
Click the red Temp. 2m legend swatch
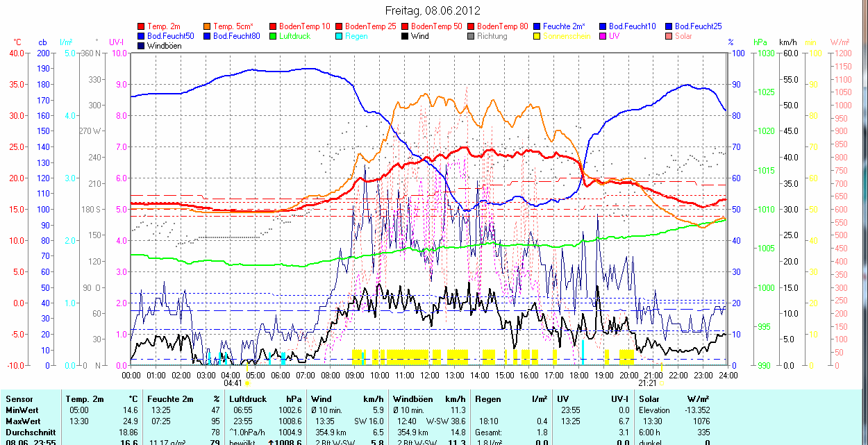[x=142, y=26]
